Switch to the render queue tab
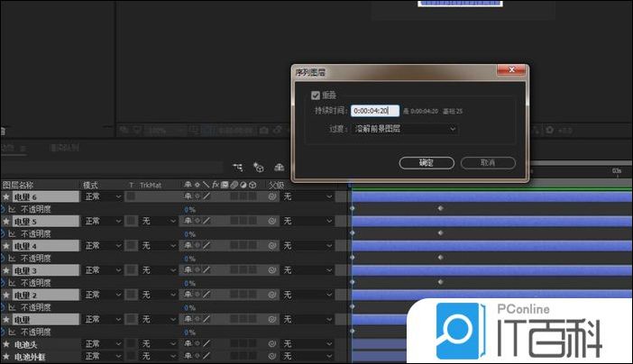 (65, 148)
